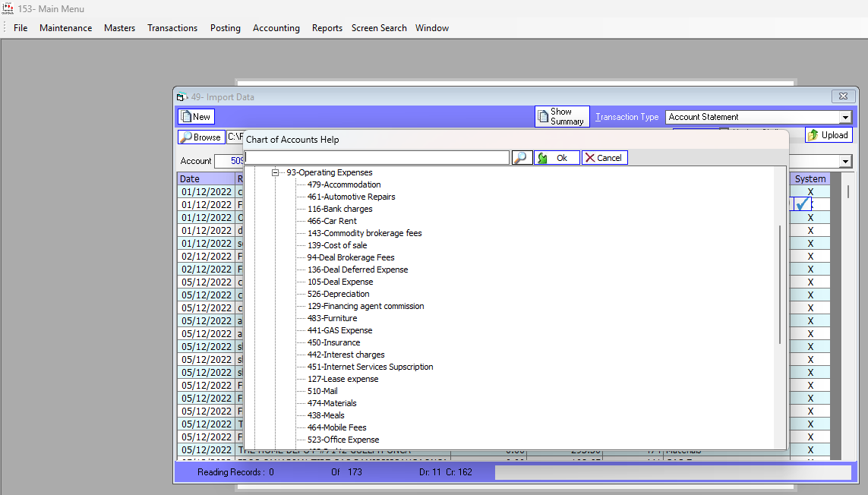
Task: Click the Upload button in Import Data window
Action: pyautogui.click(x=829, y=135)
